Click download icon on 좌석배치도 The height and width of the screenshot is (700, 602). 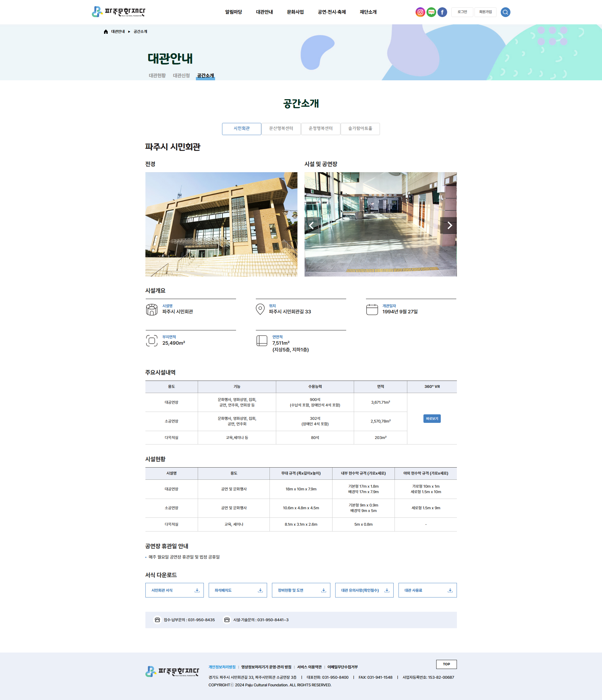point(260,590)
